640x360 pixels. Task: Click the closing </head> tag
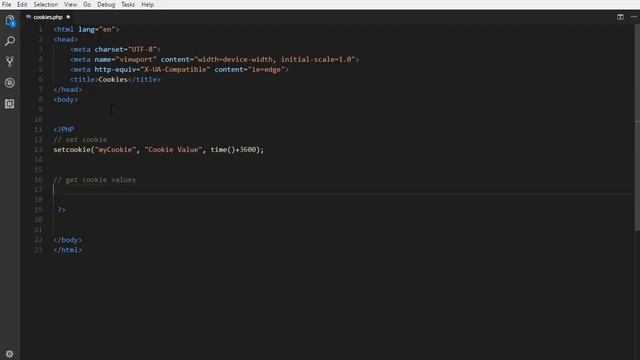tap(68, 89)
